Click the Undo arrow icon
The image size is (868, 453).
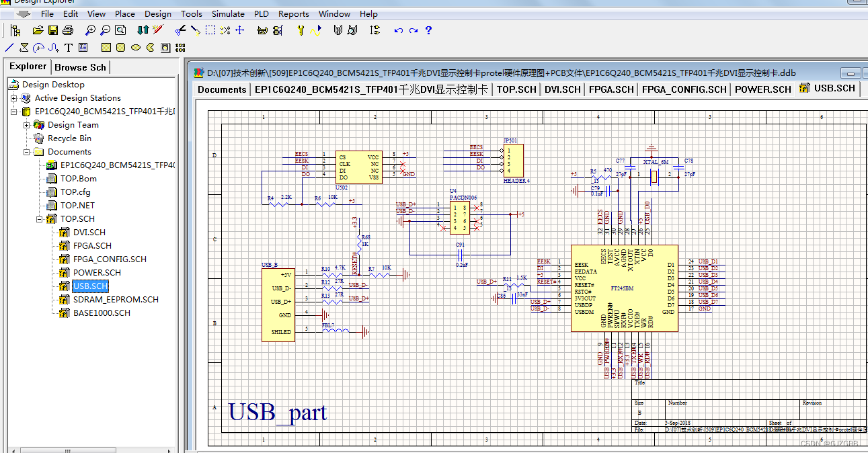point(398,30)
